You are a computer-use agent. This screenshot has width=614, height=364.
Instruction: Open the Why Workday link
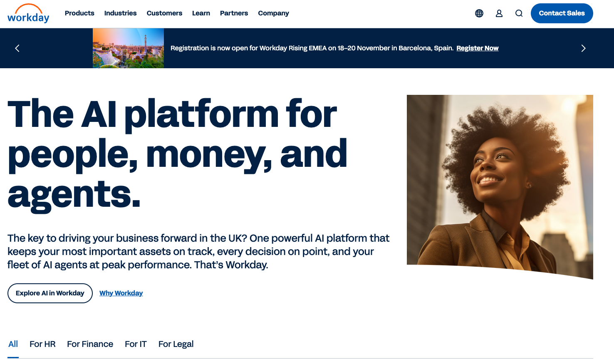121,293
